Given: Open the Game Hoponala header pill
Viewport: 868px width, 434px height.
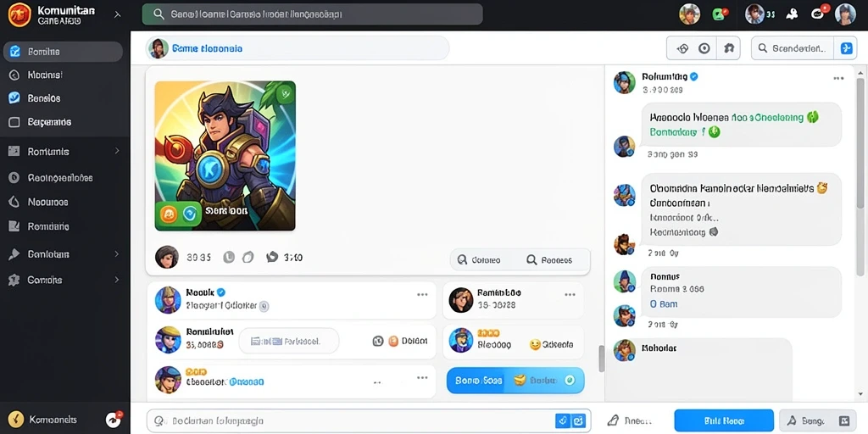Looking at the screenshot, I should tap(298, 48).
